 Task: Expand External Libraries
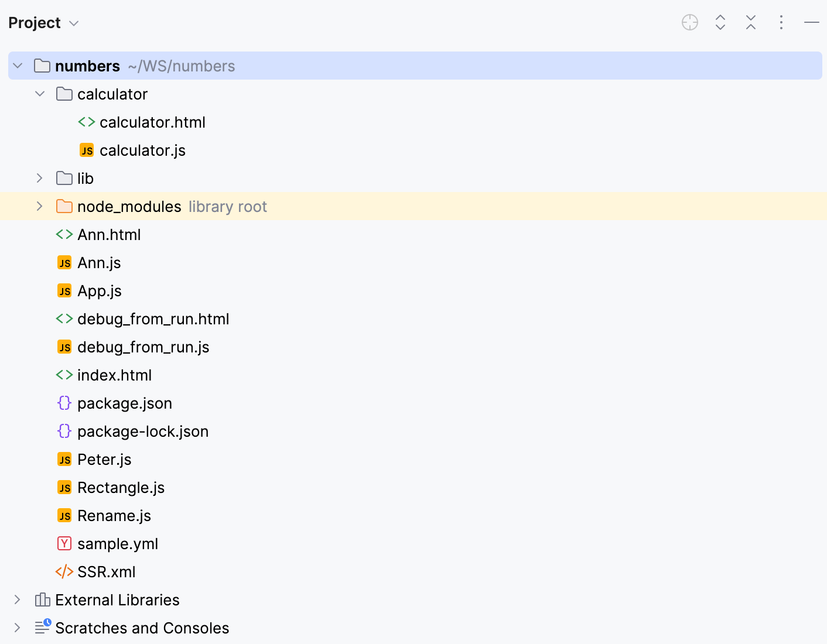pyautogui.click(x=17, y=600)
